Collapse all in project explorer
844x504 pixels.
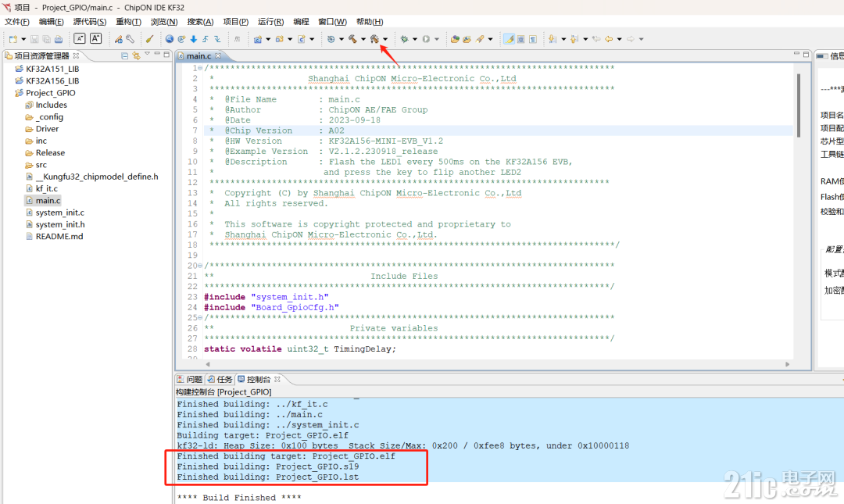125,56
